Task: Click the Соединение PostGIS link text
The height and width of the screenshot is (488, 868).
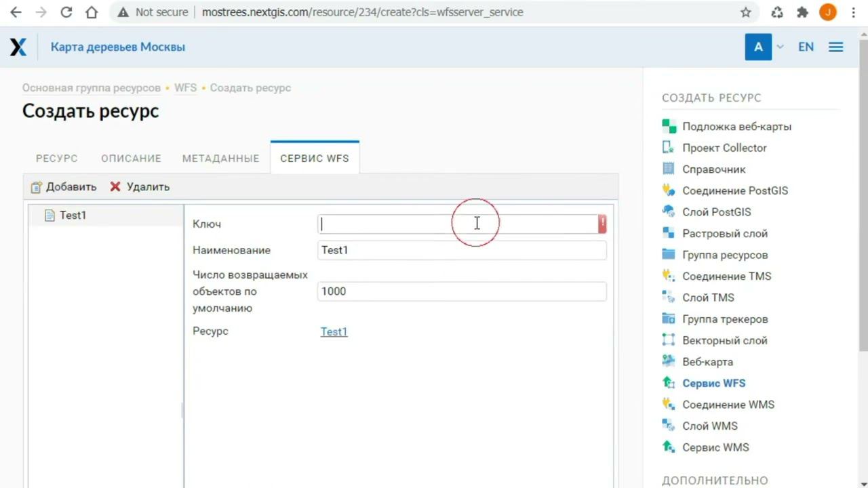Action: pyautogui.click(x=735, y=190)
